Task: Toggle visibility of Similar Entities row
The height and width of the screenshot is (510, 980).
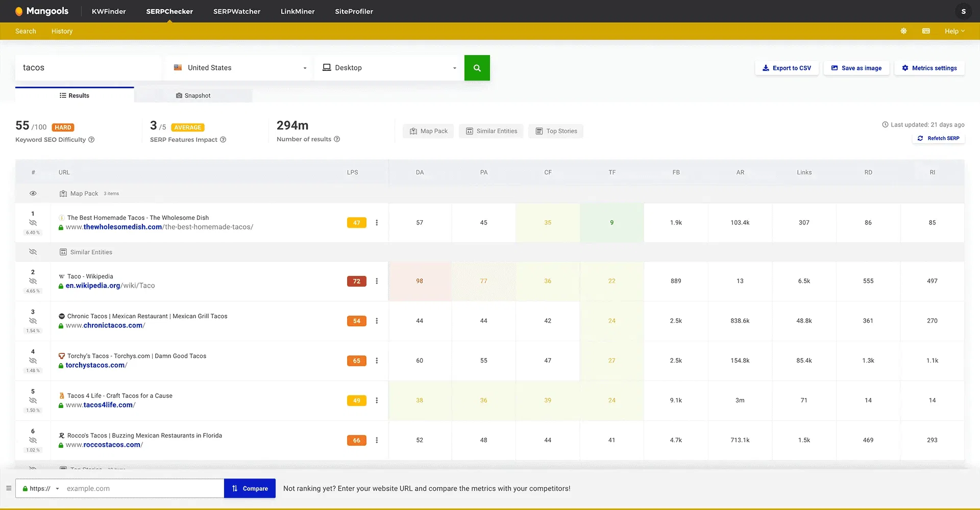Action: [33, 252]
